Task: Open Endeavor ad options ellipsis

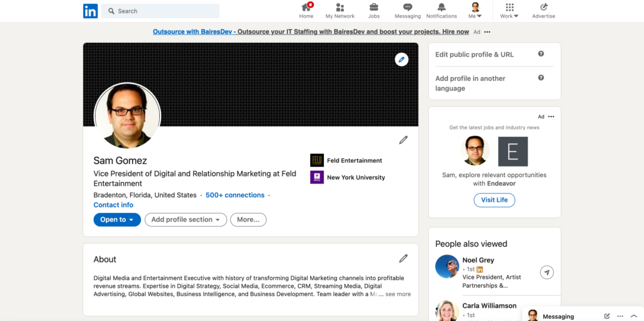Action: (x=551, y=117)
